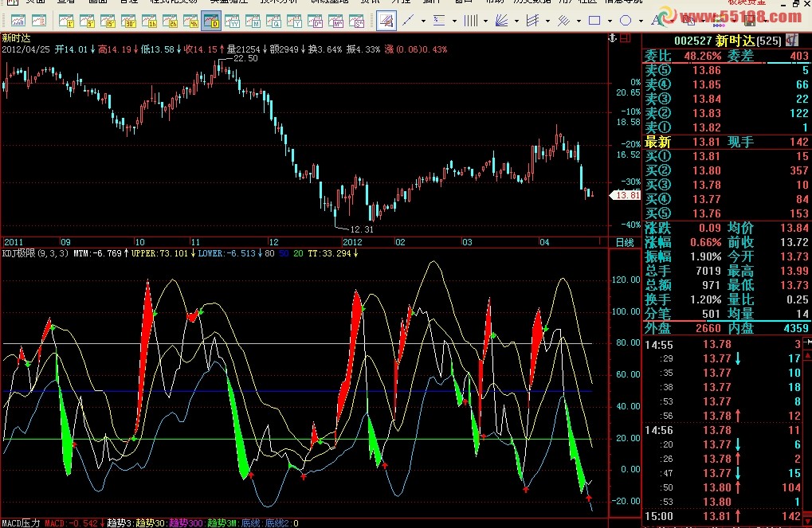Click the KDJ极限 indicator label

[19, 253]
